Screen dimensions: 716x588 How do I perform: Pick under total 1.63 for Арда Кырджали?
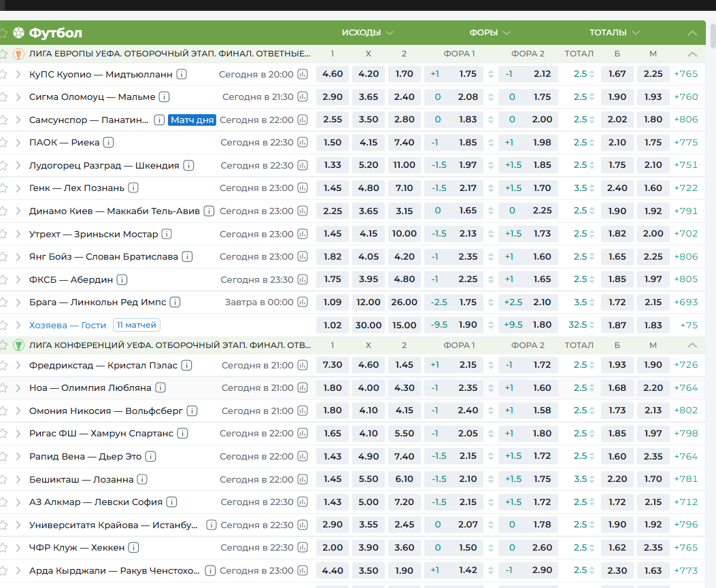click(653, 570)
